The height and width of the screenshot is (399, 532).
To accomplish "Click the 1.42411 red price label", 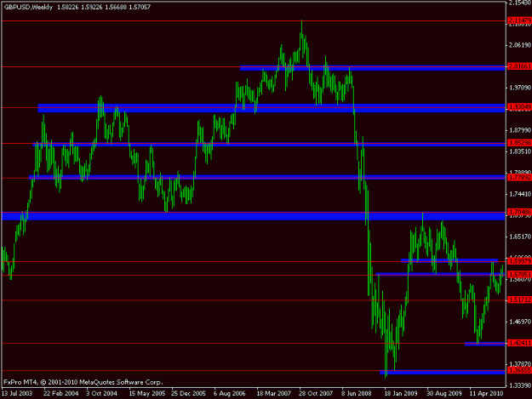I will 519,343.
